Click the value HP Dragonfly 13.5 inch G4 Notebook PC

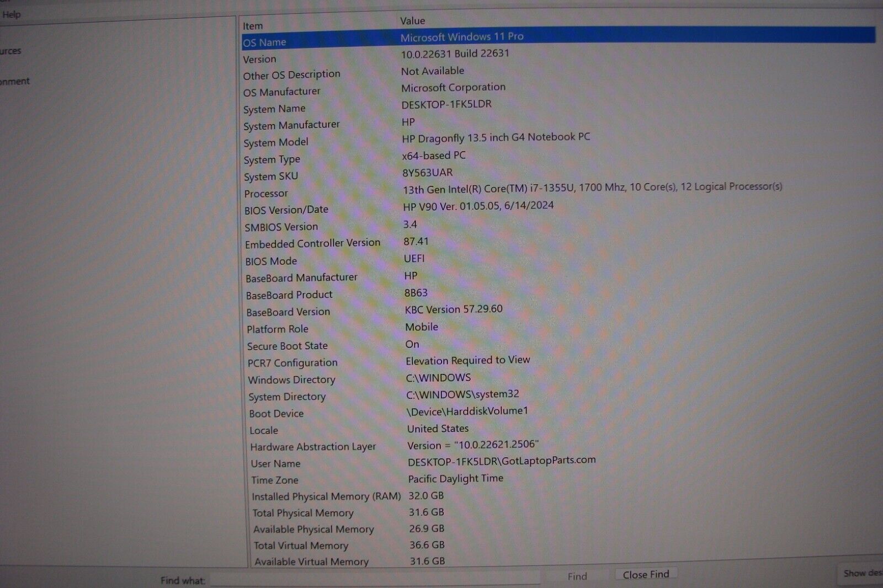pyautogui.click(x=496, y=137)
